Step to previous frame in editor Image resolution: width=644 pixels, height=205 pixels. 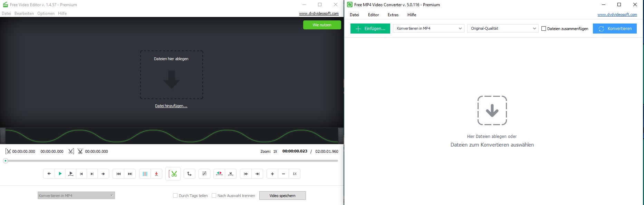(81, 174)
